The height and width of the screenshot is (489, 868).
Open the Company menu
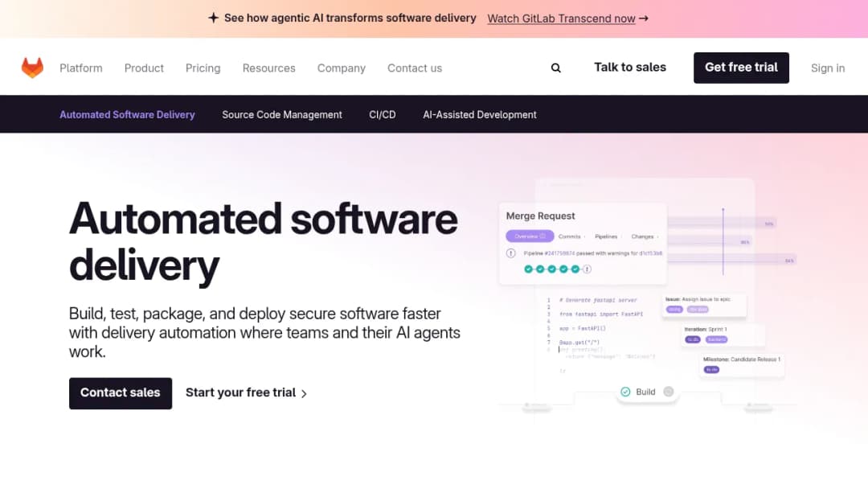click(342, 68)
